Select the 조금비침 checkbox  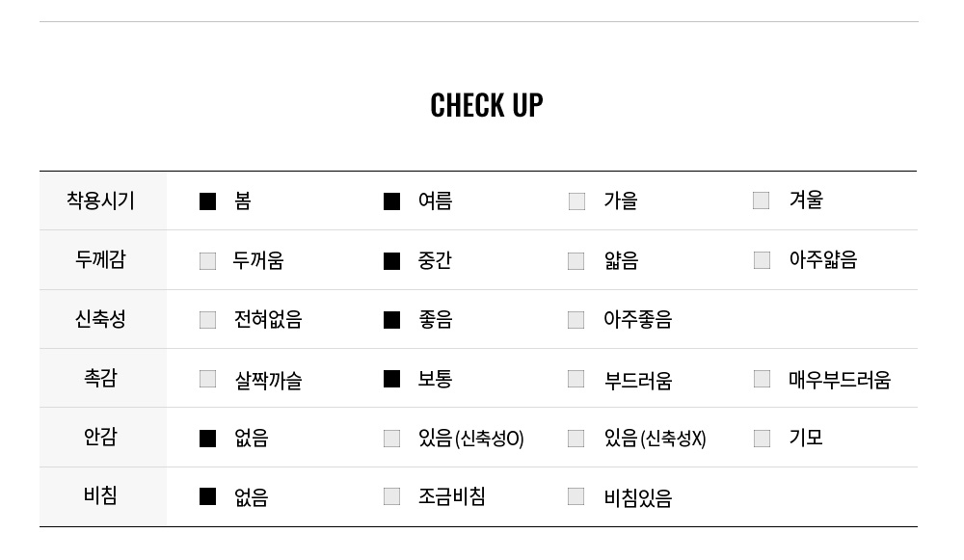(391, 496)
